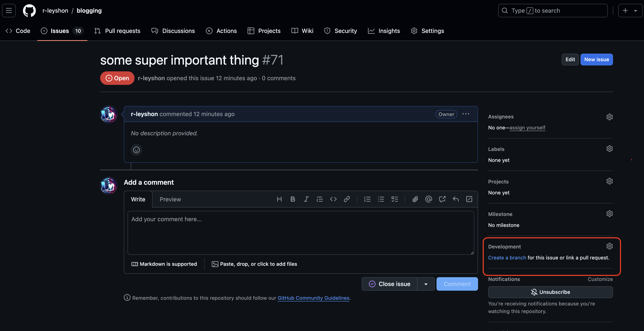Click the Create a branch link
This screenshot has width=644, height=331.
(x=507, y=258)
